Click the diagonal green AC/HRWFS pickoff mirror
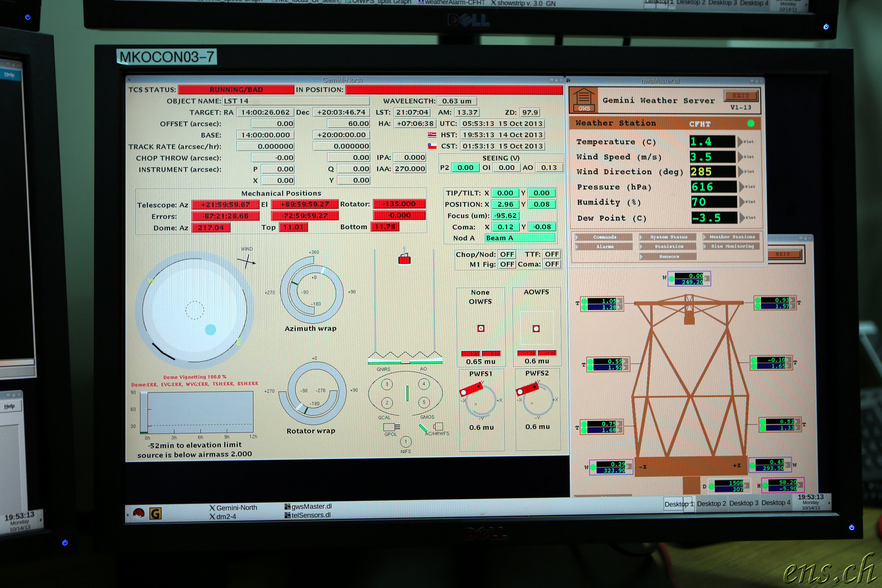The width and height of the screenshot is (882, 588). [423, 428]
